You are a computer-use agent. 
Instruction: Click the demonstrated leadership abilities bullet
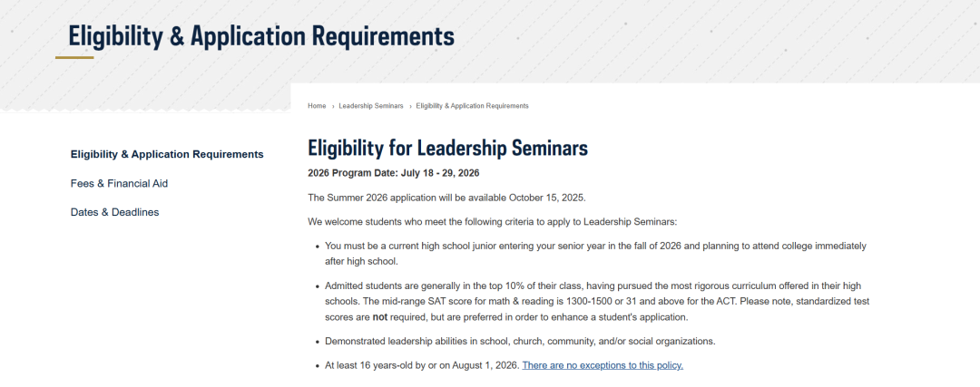pyautogui.click(x=520, y=342)
